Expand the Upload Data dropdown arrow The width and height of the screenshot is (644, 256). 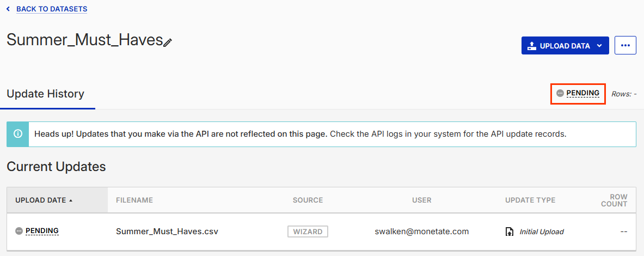coord(599,46)
